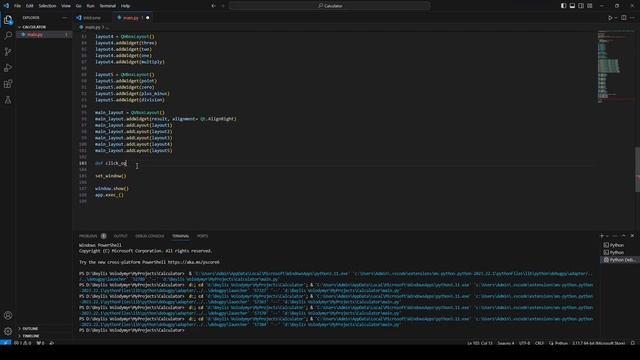Click main.py in the breadcrumb
The height and width of the screenshot is (360, 640).
[x=93, y=27]
